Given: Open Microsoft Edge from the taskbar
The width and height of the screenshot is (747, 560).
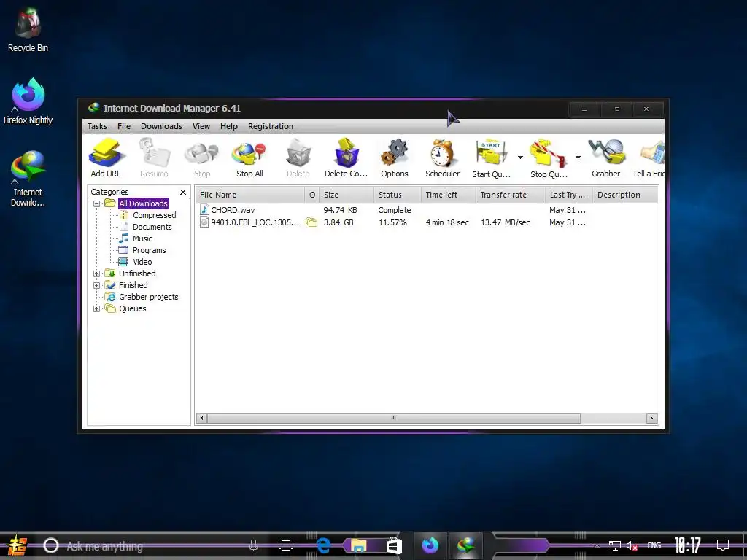Looking at the screenshot, I should [323, 545].
